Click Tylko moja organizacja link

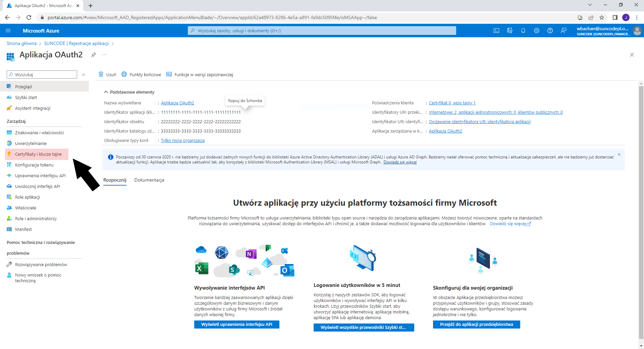(183, 140)
